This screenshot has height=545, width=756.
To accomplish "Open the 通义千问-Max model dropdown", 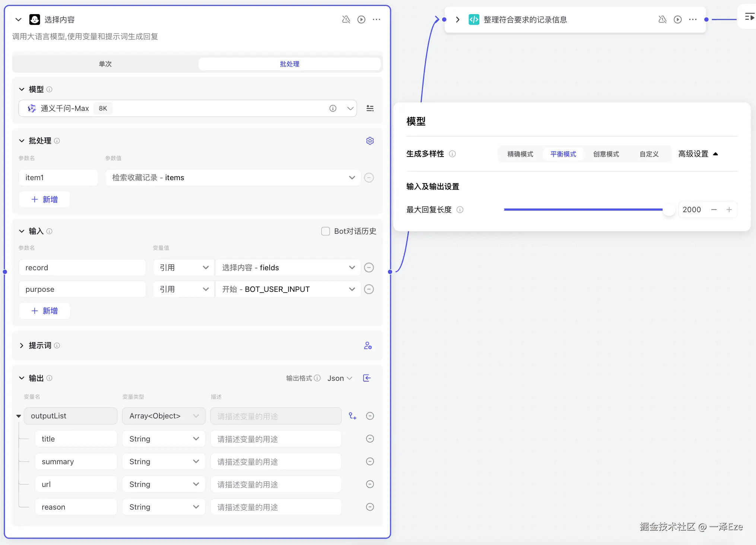I will click(350, 108).
